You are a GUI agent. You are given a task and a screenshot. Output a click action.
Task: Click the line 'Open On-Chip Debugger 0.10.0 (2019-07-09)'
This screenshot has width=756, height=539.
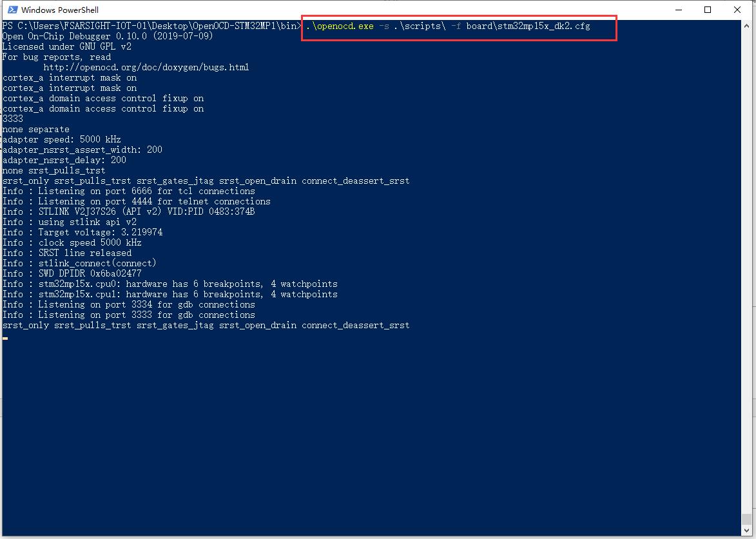point(108,36)
